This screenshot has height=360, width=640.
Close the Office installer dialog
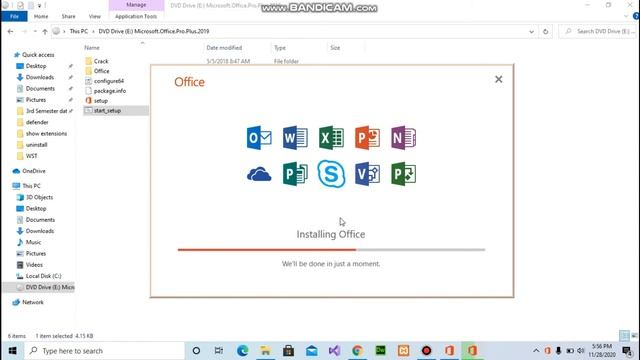(498, 79)
